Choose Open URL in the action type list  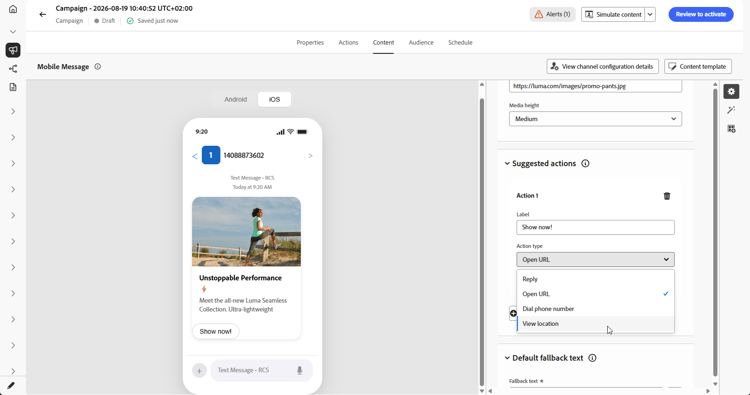pos(595,294)
